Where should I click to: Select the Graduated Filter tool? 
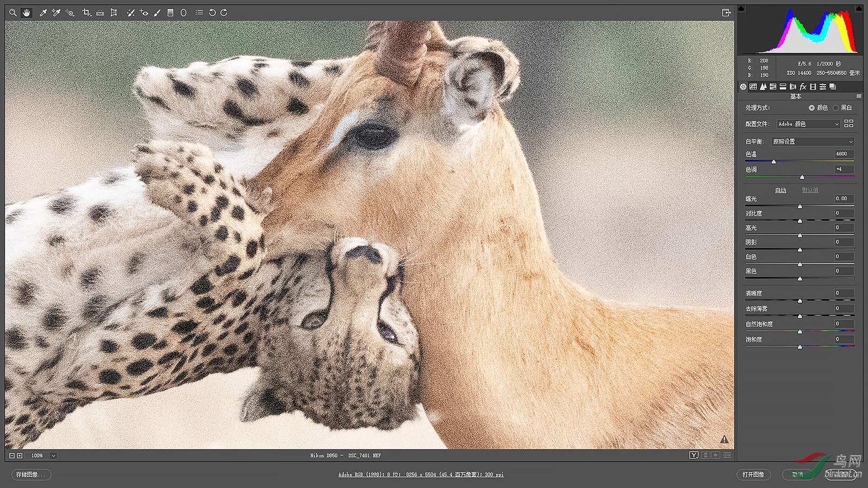[170, 12]
